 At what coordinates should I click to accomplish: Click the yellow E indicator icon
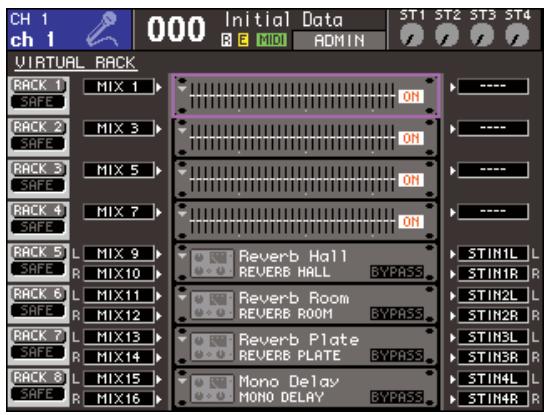coord(243,40)
